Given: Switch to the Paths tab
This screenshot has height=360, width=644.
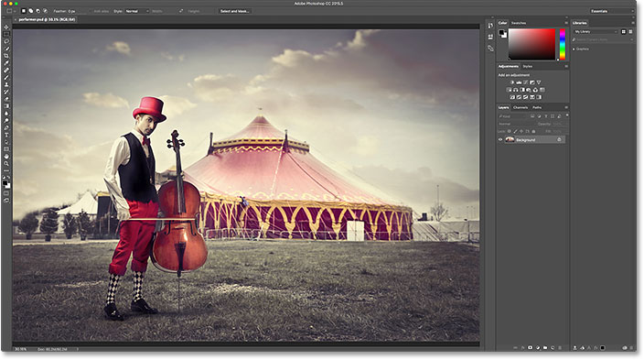Looking at the screenshot, I should tap(537, 107).
